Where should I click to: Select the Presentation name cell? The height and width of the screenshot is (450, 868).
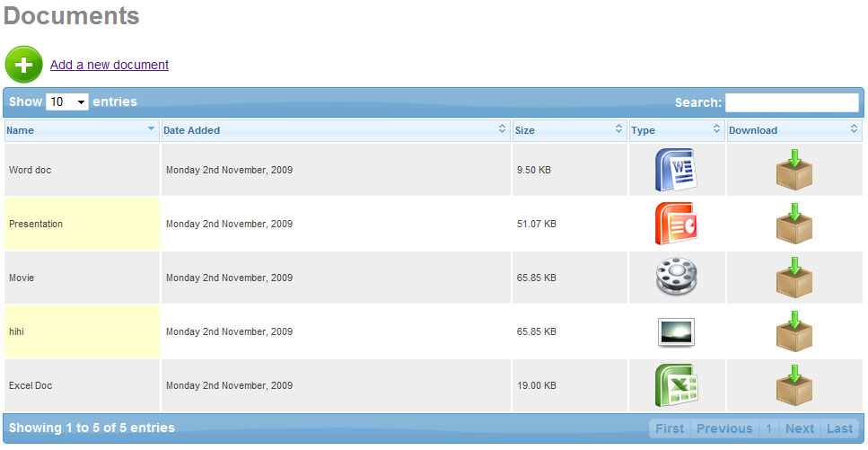82,224
